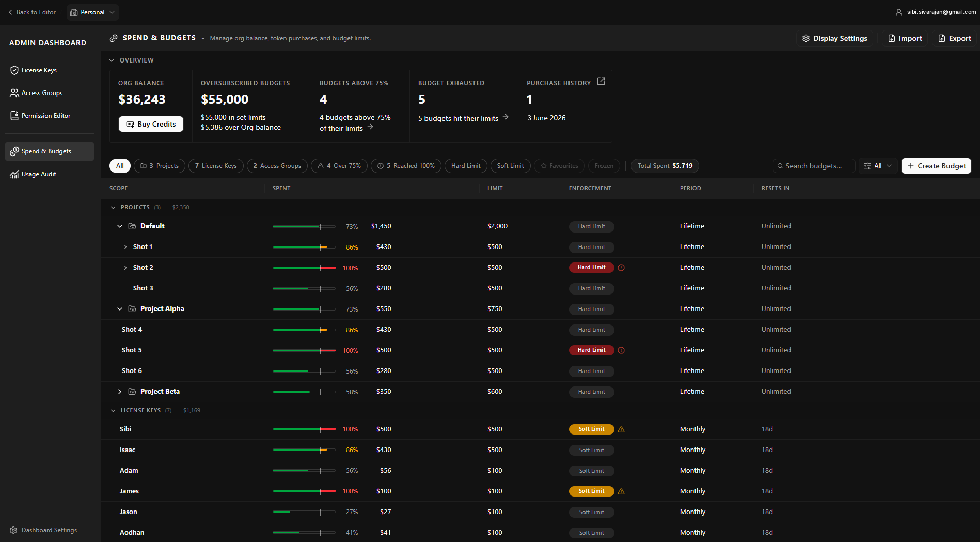Toggle the Hard Limit filter
Screen dimensions: 980x542
466,166
